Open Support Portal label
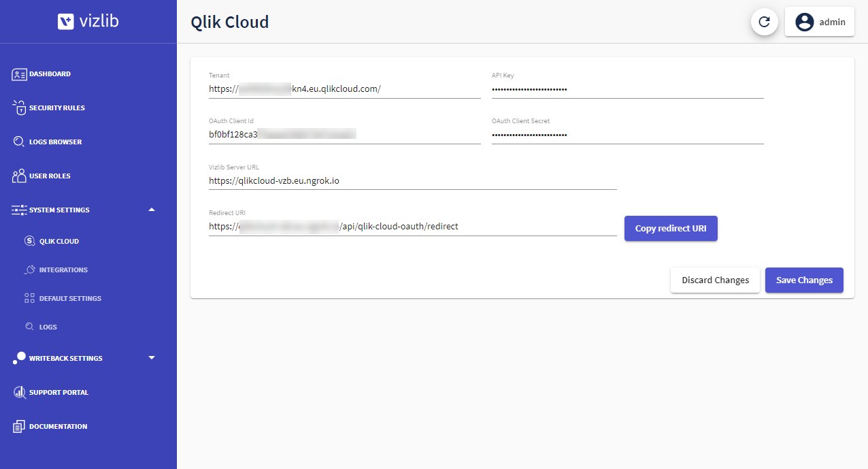868x469 pixels. (x=59, y=393)
